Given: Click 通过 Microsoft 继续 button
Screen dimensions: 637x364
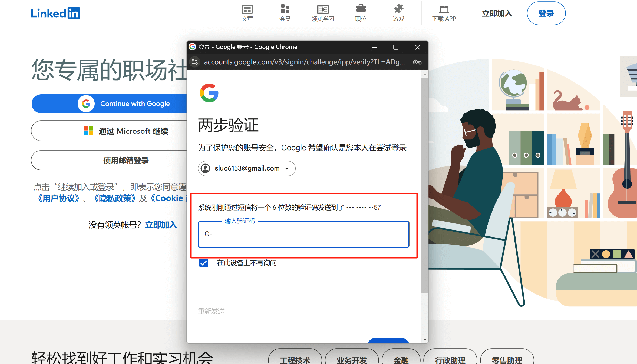Looking at the screenshot, I should point(109,131).
